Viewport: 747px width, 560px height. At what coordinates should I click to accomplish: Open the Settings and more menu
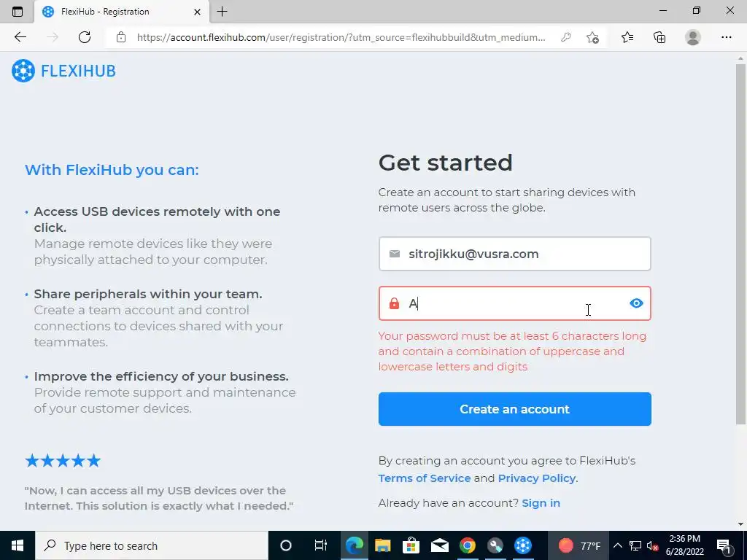click(726, 37)
